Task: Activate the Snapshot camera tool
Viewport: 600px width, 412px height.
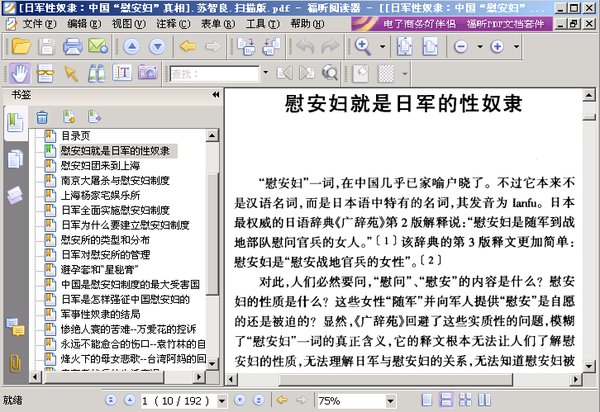Action: (148, 72)
